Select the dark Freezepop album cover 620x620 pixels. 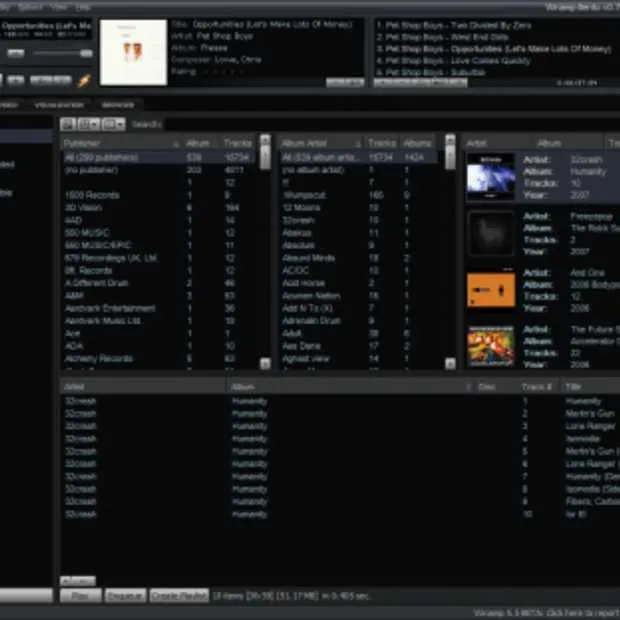coord(491,233)
